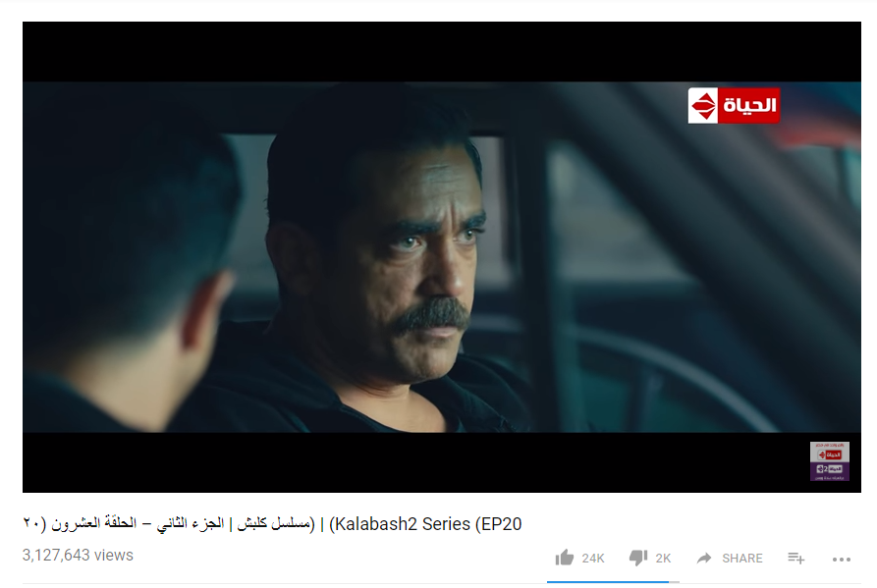
Task: Click the top black letterbox bar of the player
Action: tap(442, 52)
